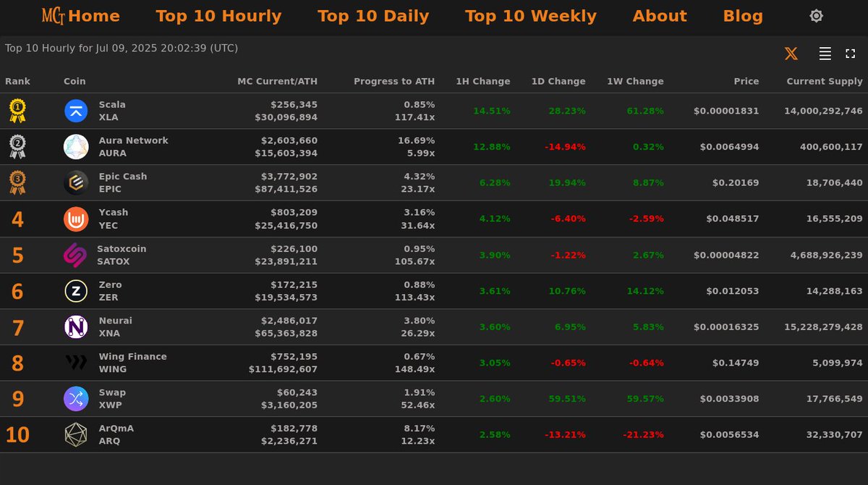Sort by Current Supply column header

[x=825, y=82]
